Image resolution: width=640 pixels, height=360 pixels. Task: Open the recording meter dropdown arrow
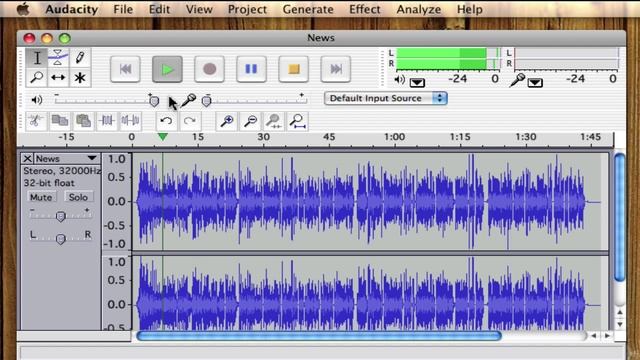pos(535,83)
